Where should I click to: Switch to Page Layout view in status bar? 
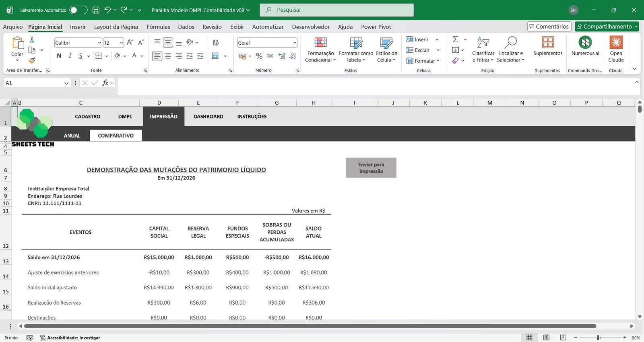coord(546,338)
